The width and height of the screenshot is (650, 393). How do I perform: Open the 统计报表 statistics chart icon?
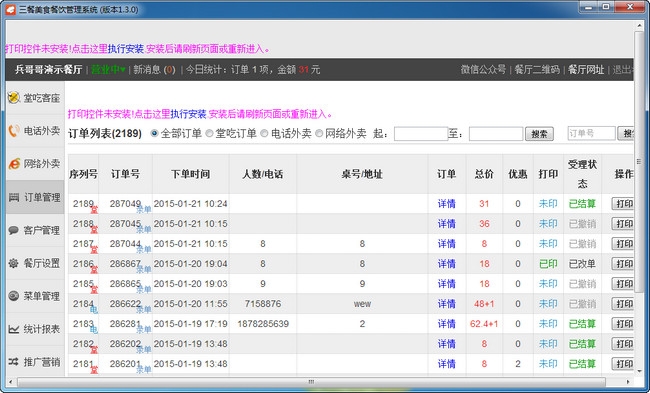[14, 329]
